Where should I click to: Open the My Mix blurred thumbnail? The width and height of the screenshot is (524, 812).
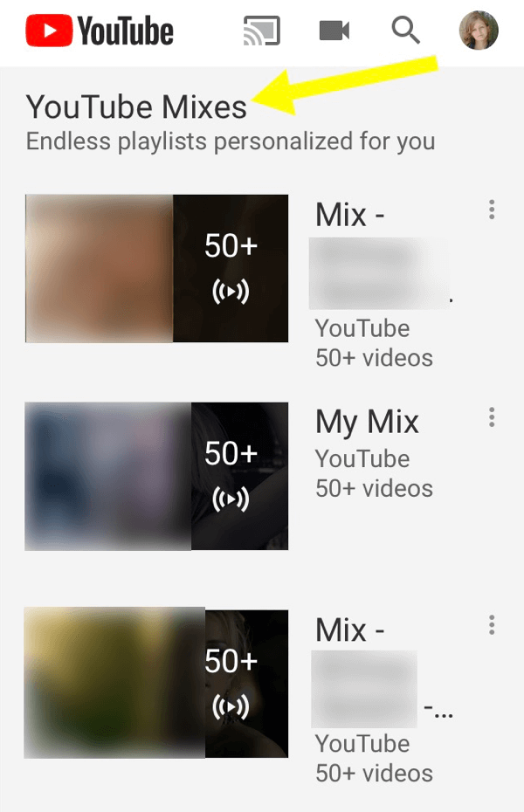coord(108,476)
